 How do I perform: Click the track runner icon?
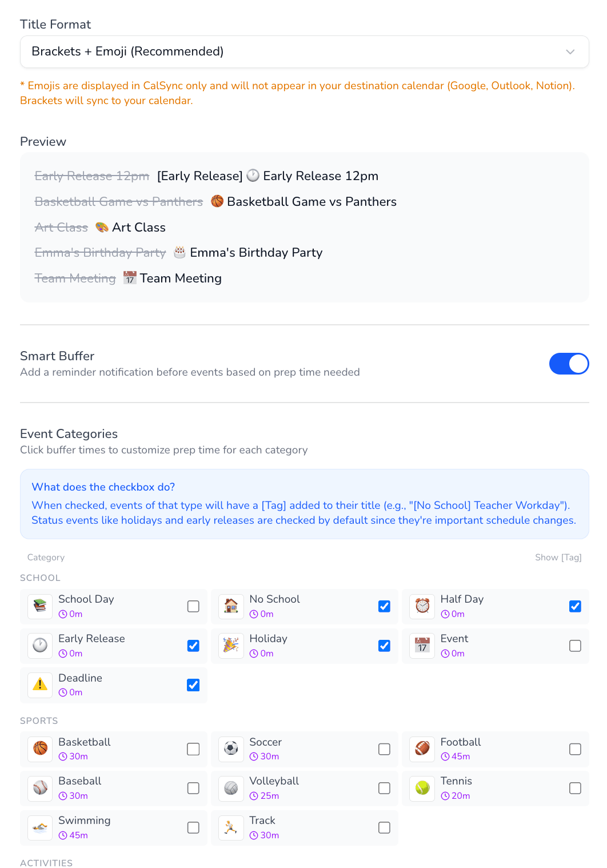click(x=230, y=827)
